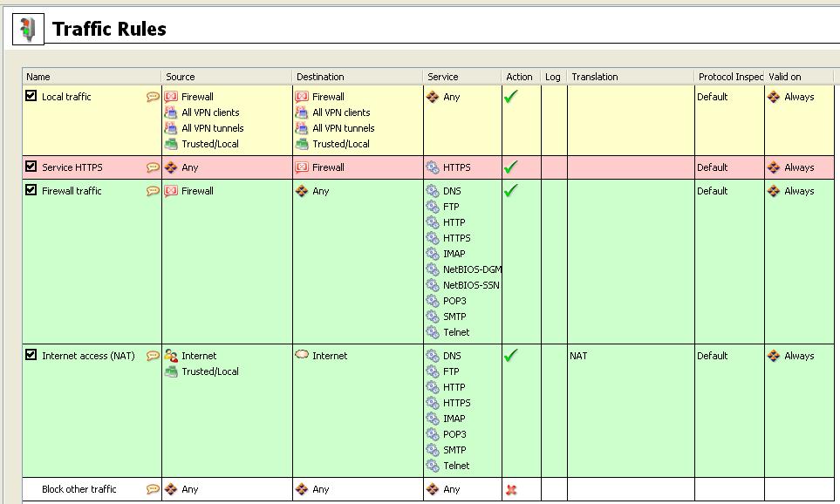Click Internet source icon in Internet access rule
Screen dimensions: 840x504
pos(171,356)
